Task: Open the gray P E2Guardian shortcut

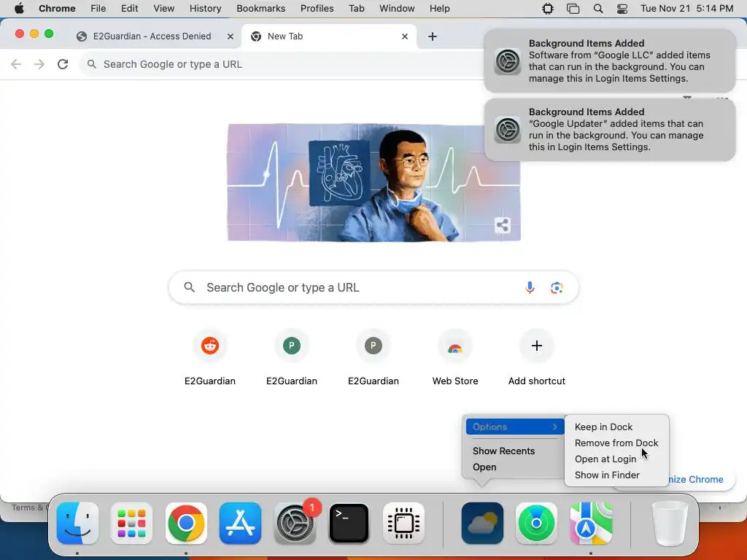Action: tap(373, 346)
